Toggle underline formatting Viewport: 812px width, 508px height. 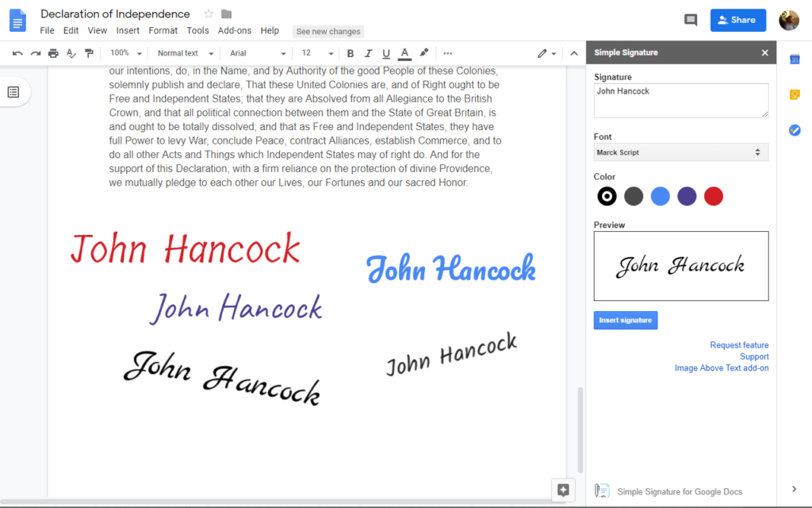tap(386, 52)
